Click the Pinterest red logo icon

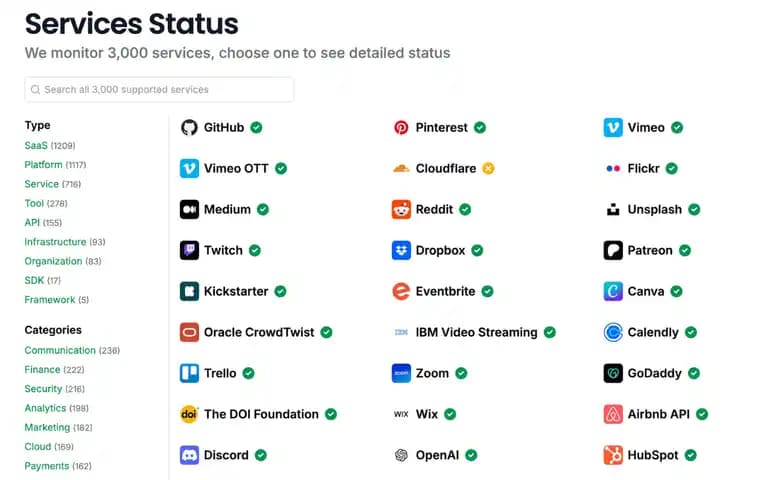[x=401, y=127]
